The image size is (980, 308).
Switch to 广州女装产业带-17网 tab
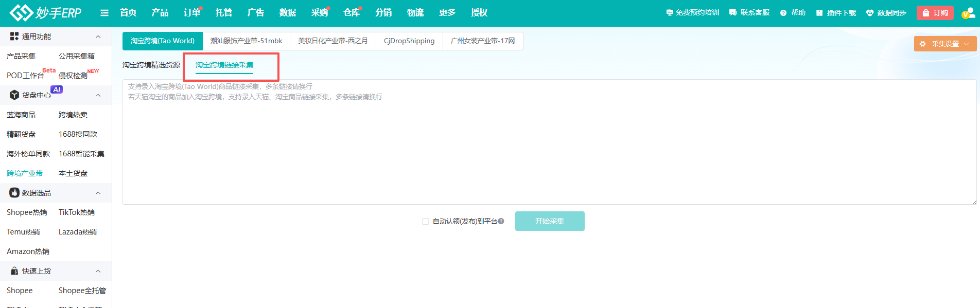(483, 41)
